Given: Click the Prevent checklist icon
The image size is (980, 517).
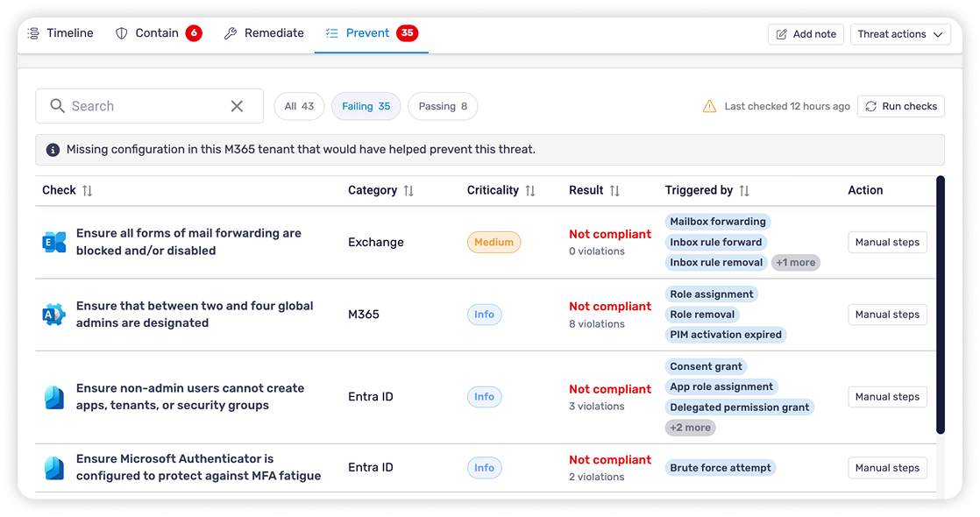Looking at the screenshot, I should pos(332,33).
